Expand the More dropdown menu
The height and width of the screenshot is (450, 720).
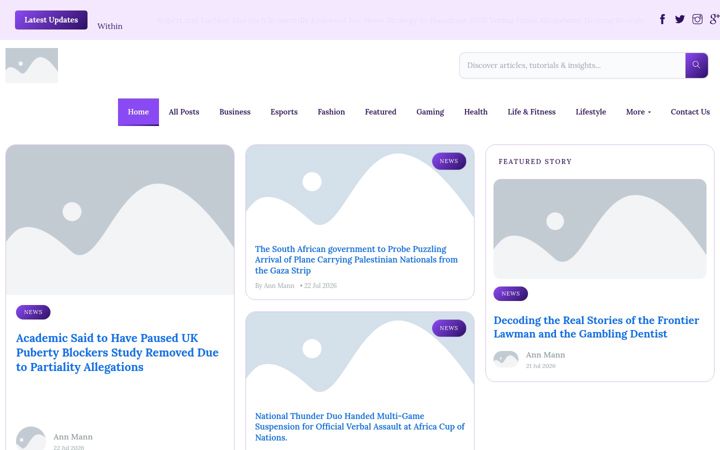[638, 112]
